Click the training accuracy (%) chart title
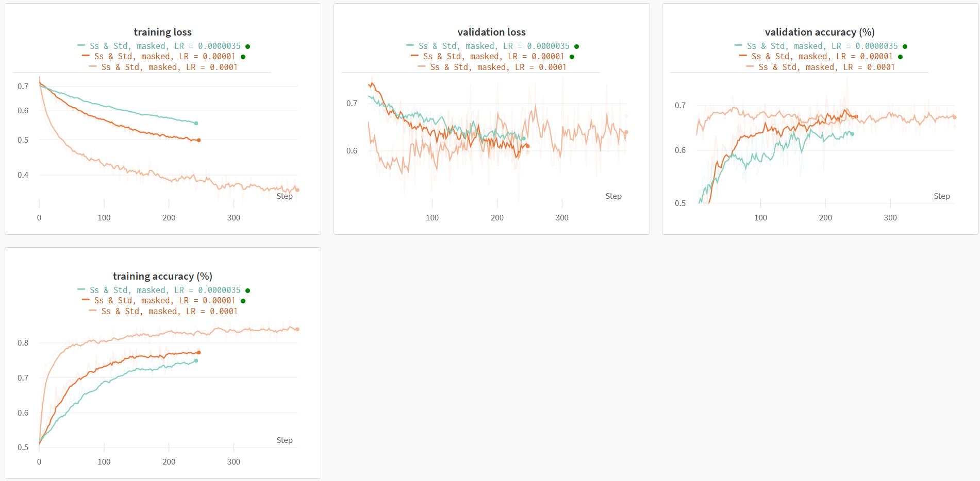This screenshot has width=980, height=481. [162, 276]
